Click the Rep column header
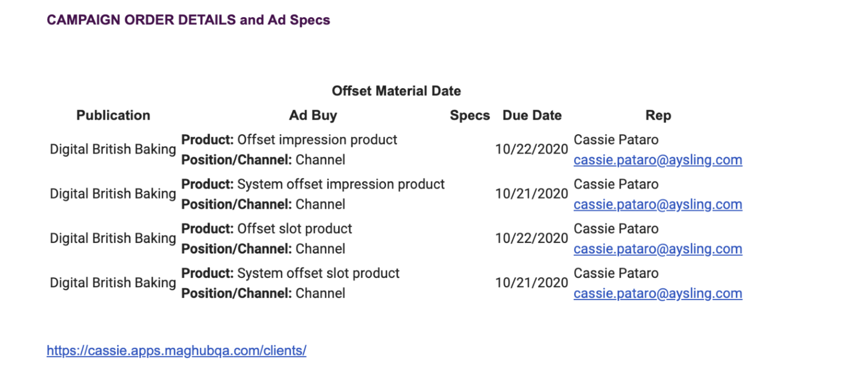Image resolution: width=868 pixels, height=375 pixels. point(658,116)
